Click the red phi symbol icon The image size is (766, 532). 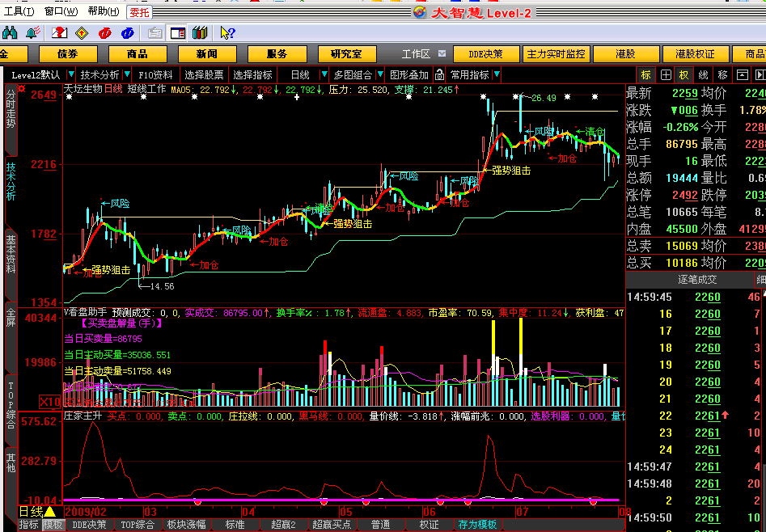click(x=104, y=32)
